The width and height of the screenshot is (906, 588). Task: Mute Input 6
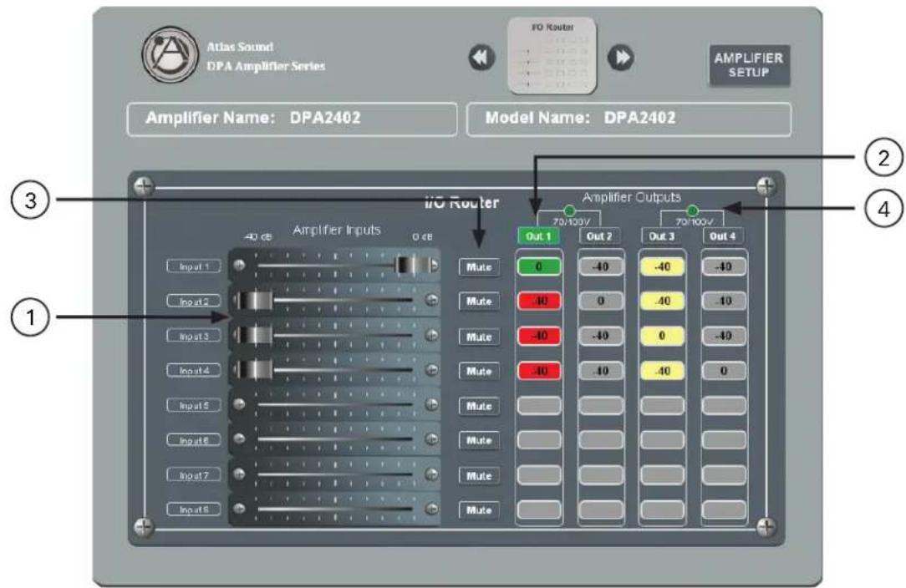tap(479, 441)
